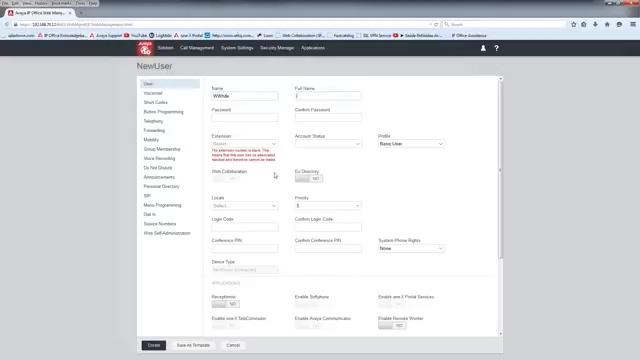Open the Mobility section
640x360 pixels.
(x=151, y=140)
